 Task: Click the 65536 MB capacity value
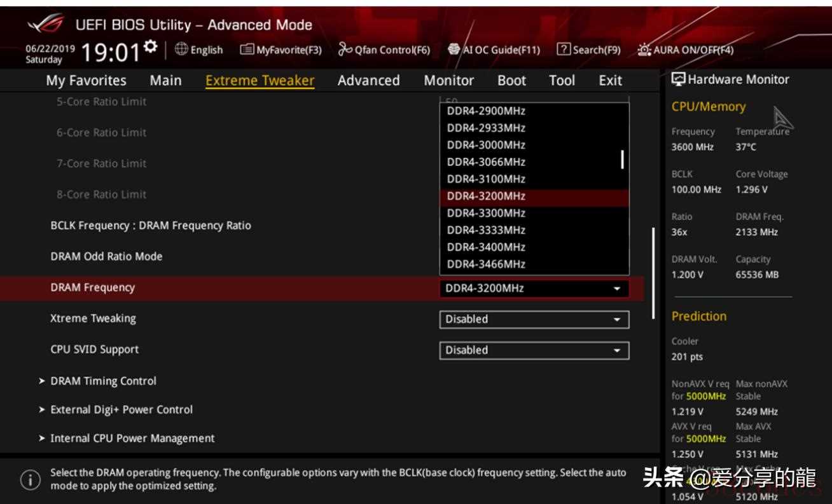[x=757, y=275]
